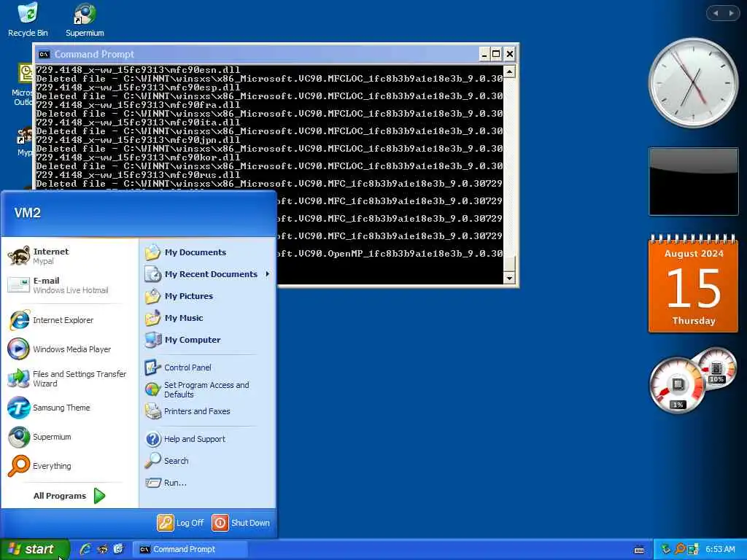
Task: Click the Command Prompt window system icon
Action: click(44, 54)
